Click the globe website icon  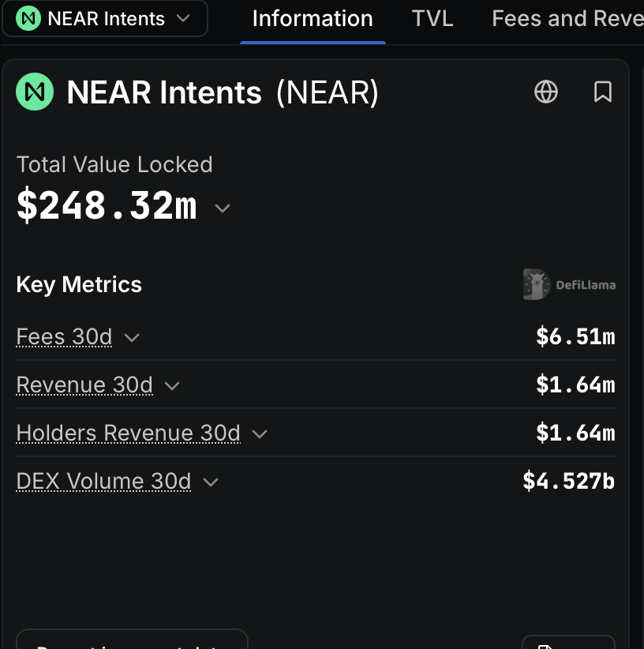(546, 92)
